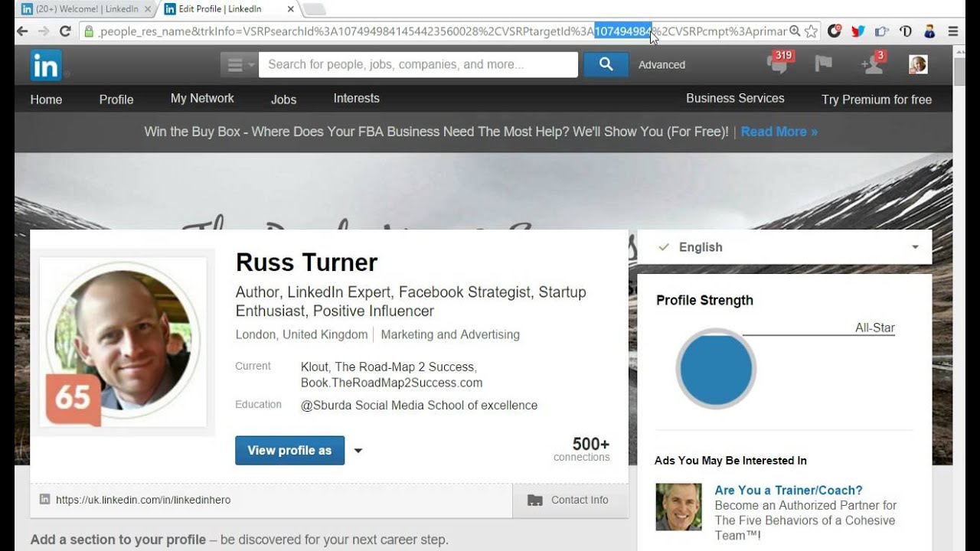980x551 pixels.
Task: Go back with the browser back arrow
Action: coord(22,31)
